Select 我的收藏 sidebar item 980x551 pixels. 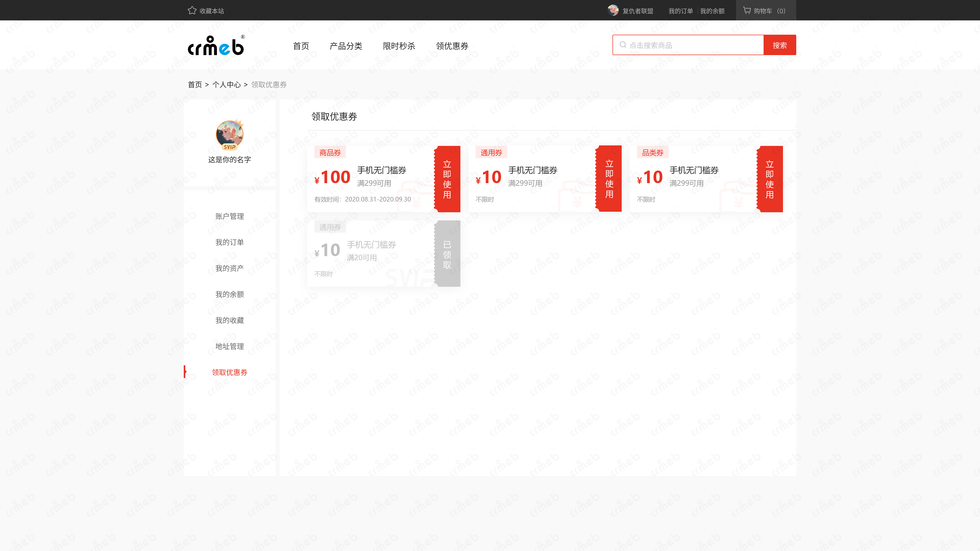229,321
